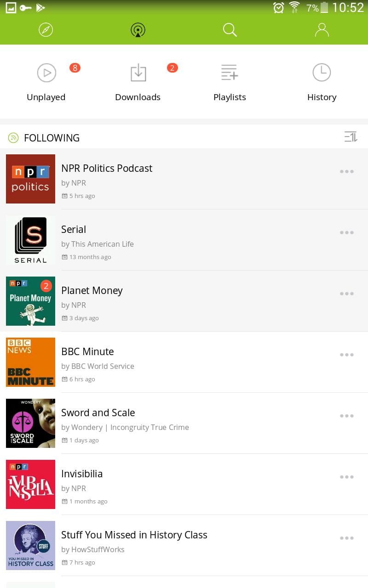
Task: Open the user profile icon
Action: point(322,30)
